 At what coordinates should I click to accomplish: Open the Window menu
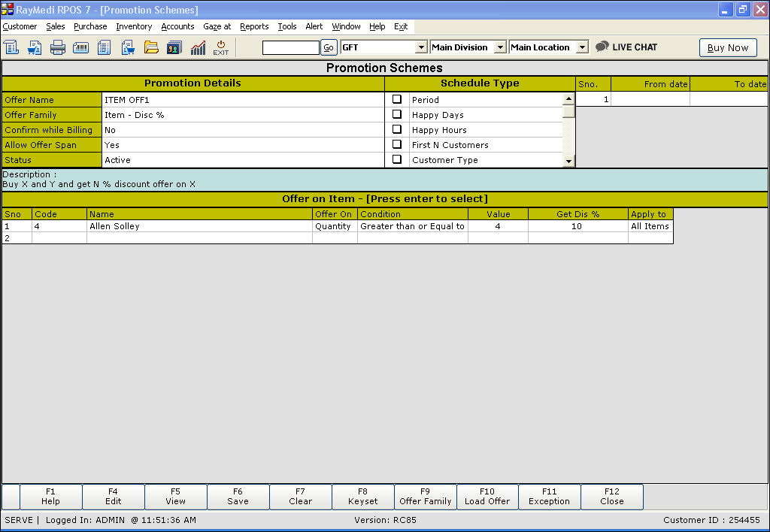tap(346, 26)
